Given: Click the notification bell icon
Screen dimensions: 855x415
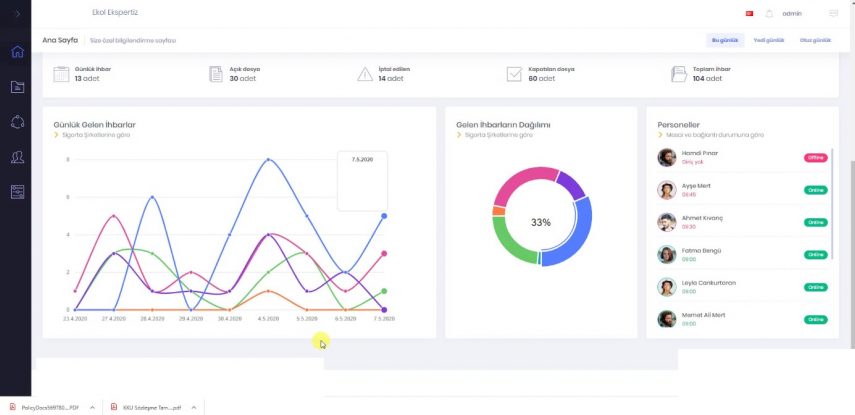Looking at the screenshot, I should pos(769,14).
